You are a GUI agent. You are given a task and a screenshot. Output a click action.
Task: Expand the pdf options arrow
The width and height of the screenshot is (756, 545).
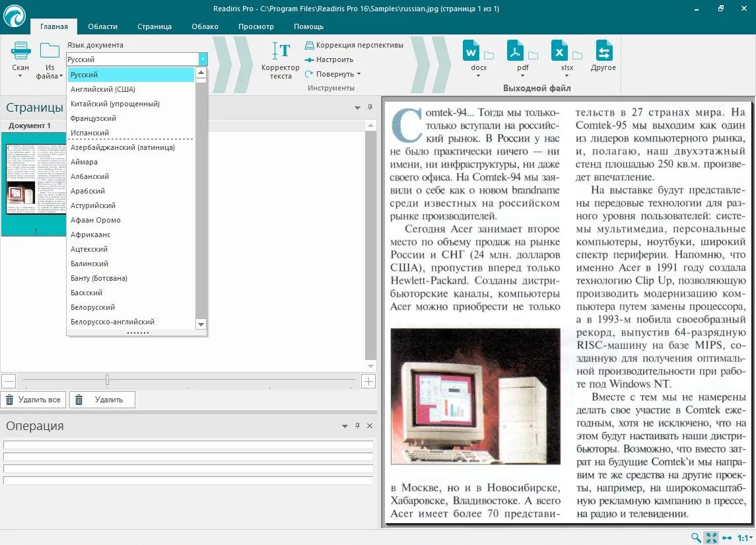(x=523, y=76)
